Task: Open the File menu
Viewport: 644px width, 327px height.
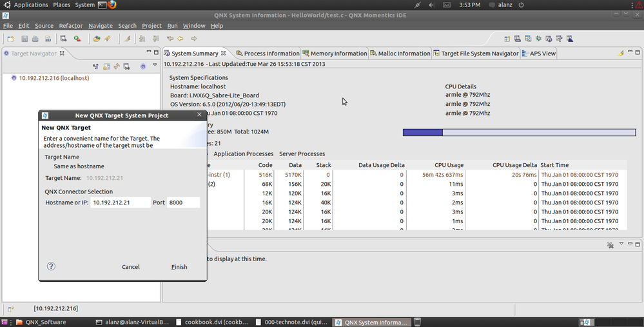Action: pyautogui.click(x=8, y=25)
